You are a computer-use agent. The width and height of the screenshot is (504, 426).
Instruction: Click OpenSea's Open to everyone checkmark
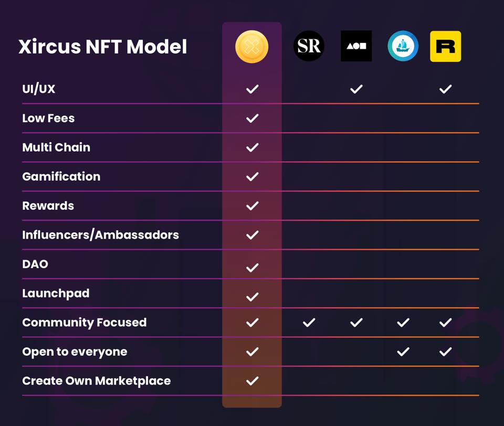coord(403,352)
